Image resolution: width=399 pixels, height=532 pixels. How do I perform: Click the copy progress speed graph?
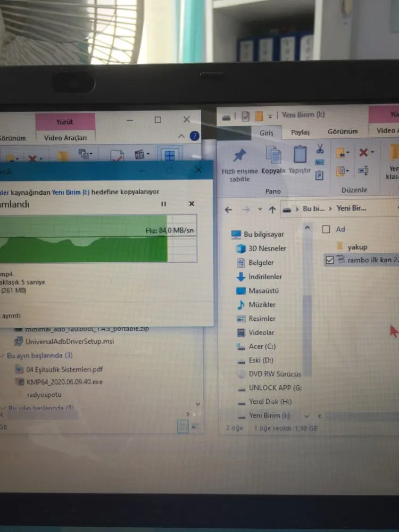coord(98,238)
